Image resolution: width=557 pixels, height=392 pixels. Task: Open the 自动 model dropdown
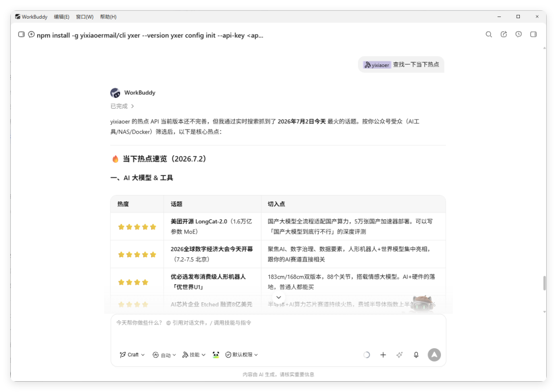(x=164, y=355)
